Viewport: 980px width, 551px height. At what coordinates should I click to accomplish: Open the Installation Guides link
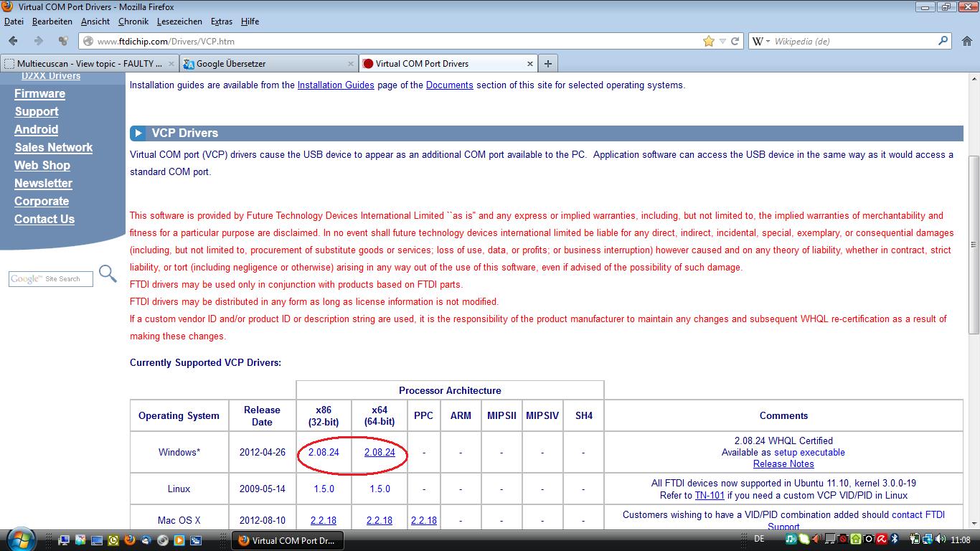tap(336, 85)
